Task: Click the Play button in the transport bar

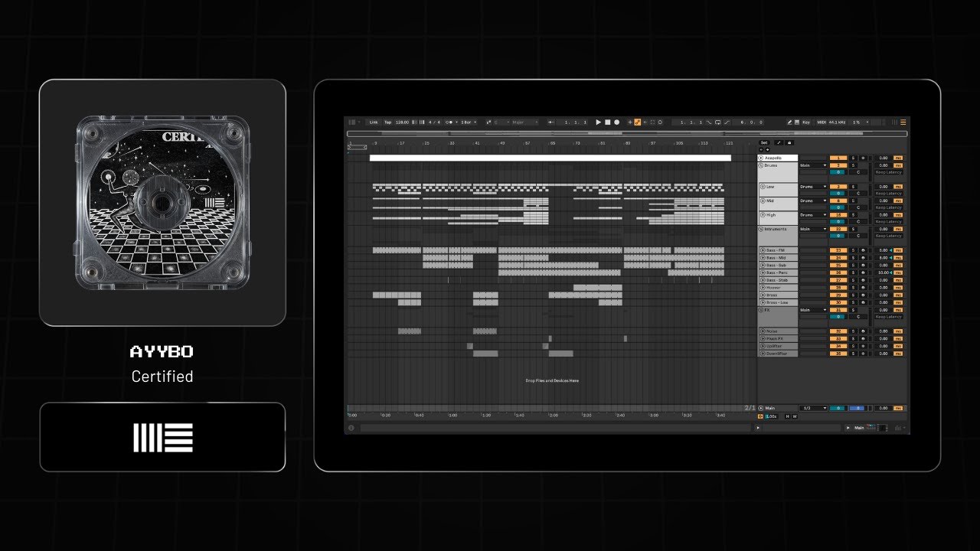Action: [x=598, y=122]
